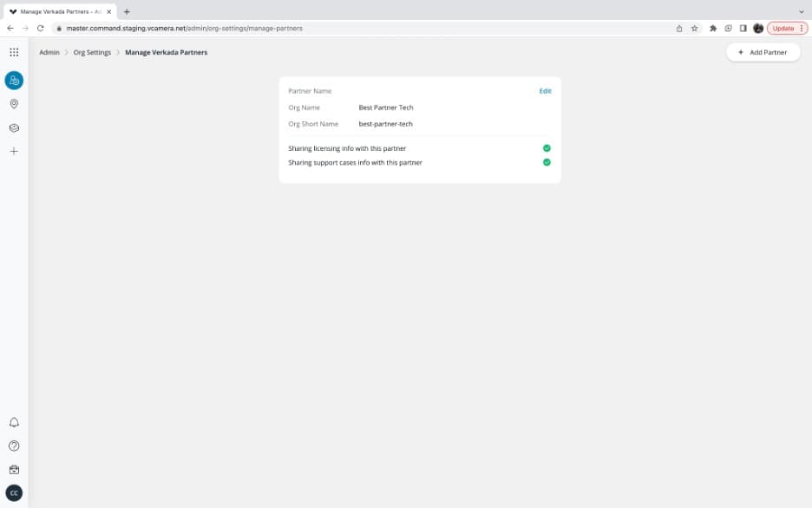The image size is (812, 508).
Task: Select the highlighted admin users sidebar icon
Action: 14,80
